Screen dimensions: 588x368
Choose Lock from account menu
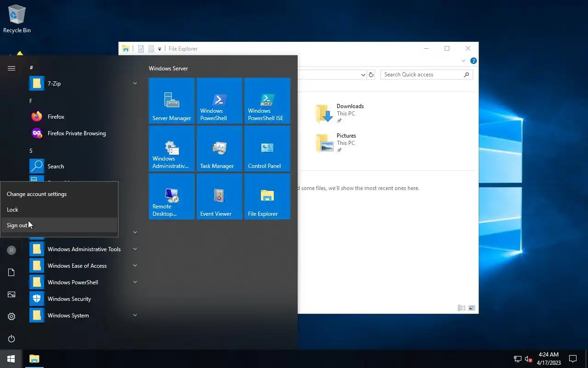click(59, 210)
